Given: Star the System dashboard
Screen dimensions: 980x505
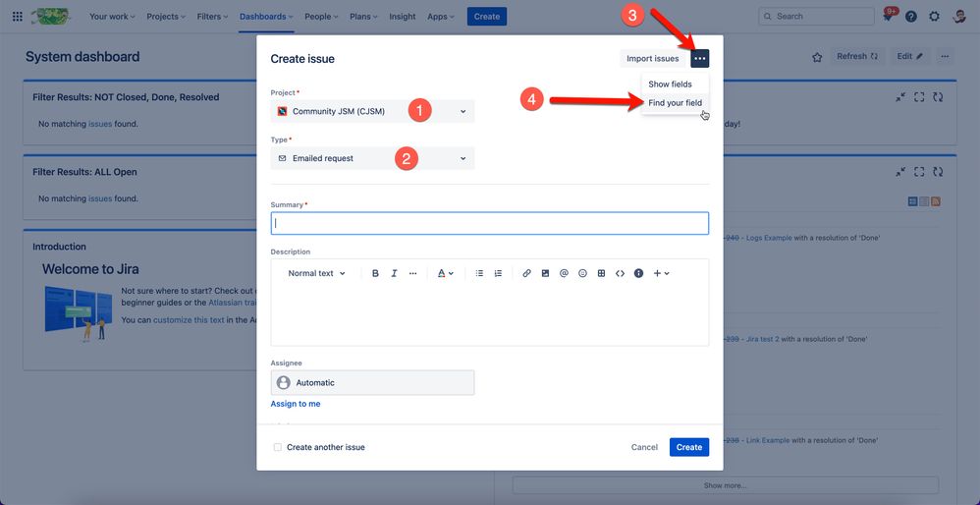Looking at the screenshot, I should [x=817, y=57].
